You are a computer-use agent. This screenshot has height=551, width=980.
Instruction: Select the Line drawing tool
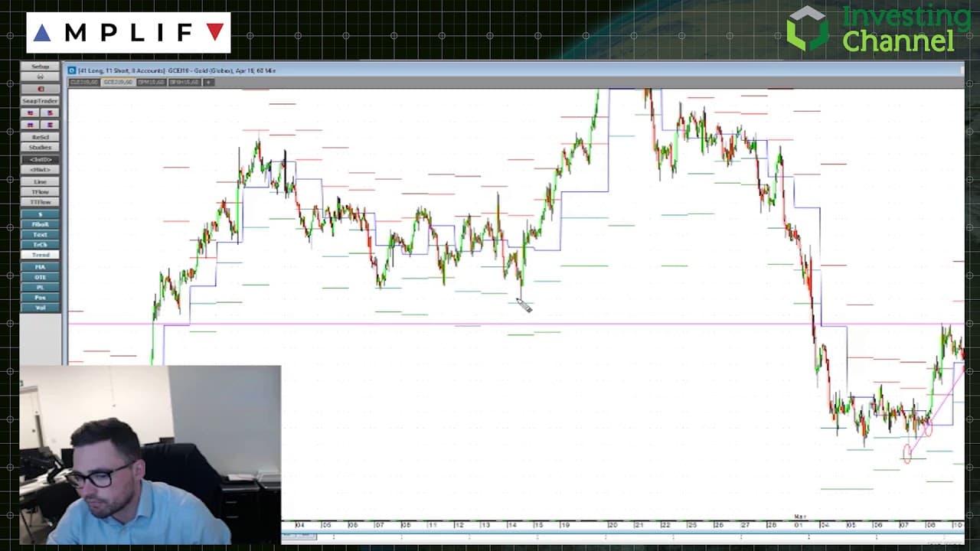(x=40, y=181)
